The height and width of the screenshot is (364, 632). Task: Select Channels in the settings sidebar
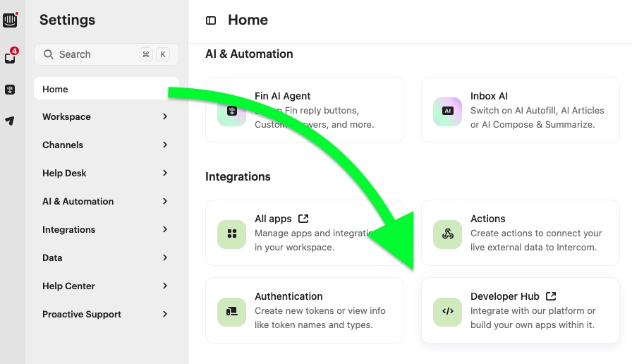point(107,145)
